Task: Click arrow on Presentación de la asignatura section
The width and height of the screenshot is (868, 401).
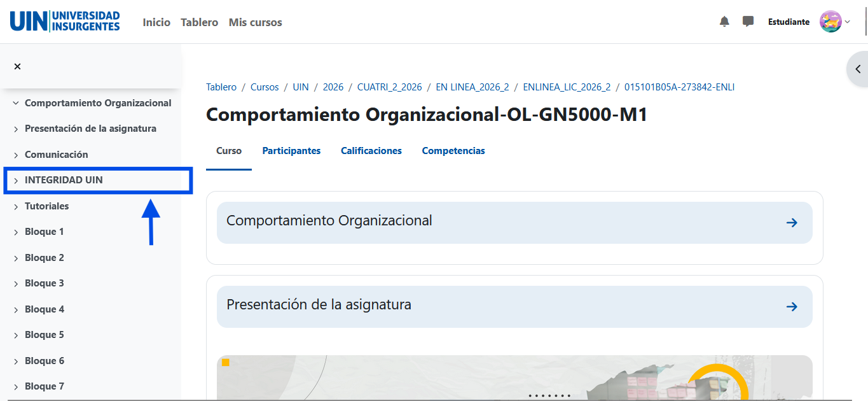Action: coord(792,307)
